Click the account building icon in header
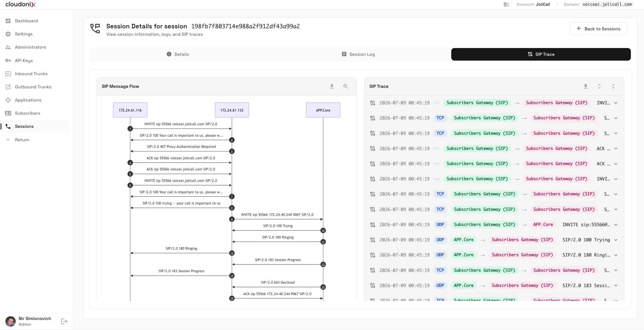644x330 pixels. tap(506, 4)
